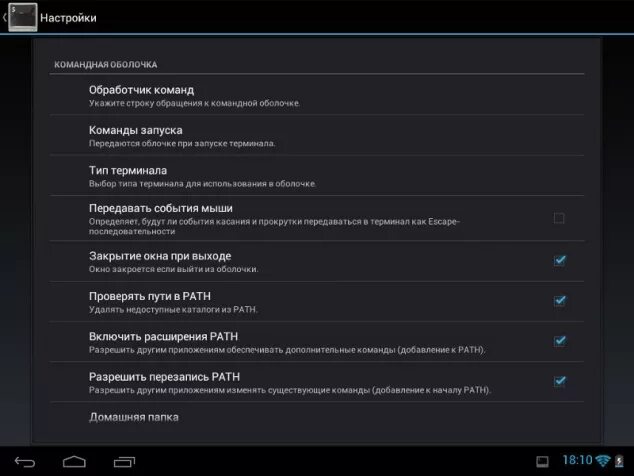Tap the Wi-Fi status icon
The image size is (634, 476).
pos(603,461)
